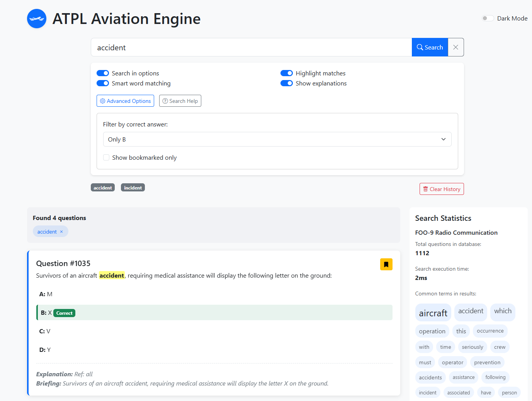532x401 pixels.
Task: Click inside the search input field
Action: 251,47
